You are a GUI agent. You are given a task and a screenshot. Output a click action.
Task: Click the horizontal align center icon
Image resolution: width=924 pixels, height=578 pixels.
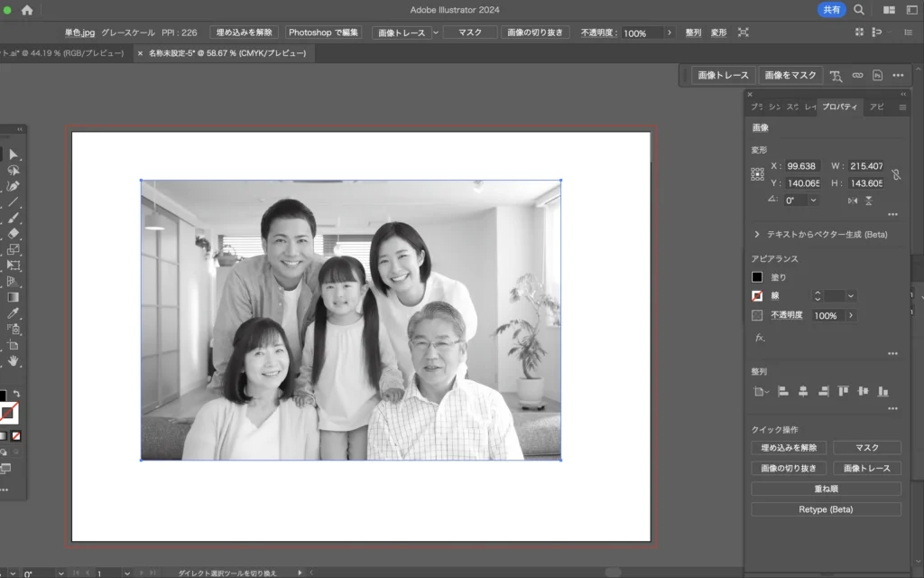802,391
